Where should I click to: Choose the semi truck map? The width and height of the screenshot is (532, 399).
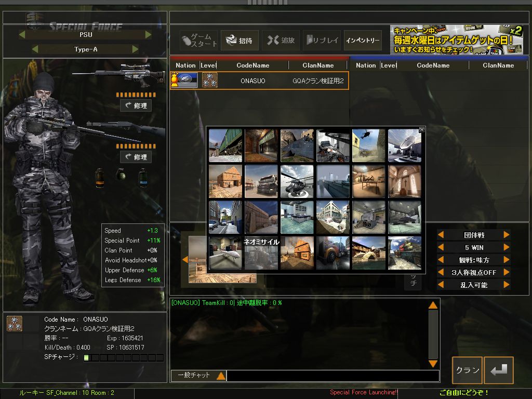(333, 253)
